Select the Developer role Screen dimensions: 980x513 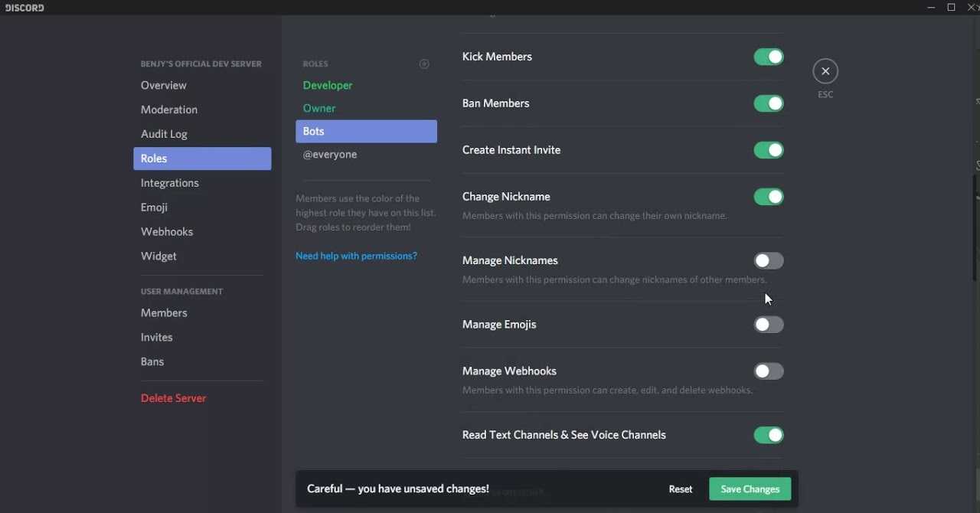(x=328, y=85)
